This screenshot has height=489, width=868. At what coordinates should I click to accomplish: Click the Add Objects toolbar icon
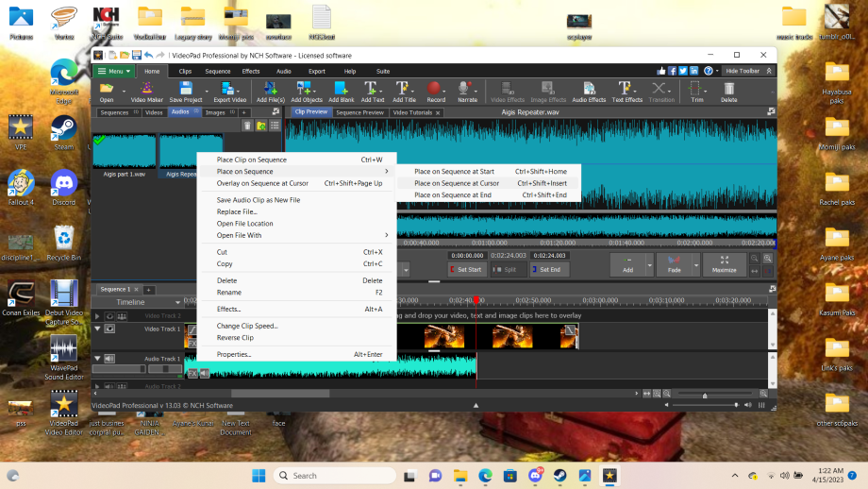pyautogui.click(x=306, y=92)
